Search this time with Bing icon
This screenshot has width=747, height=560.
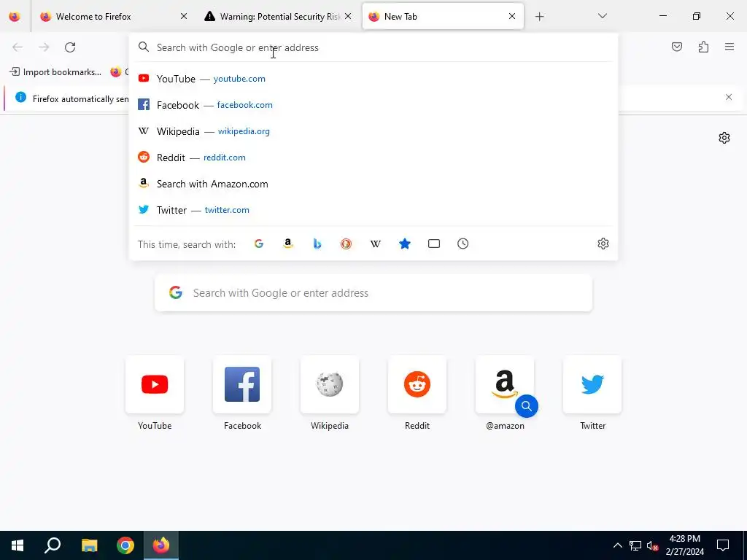click(x=317, y=244)
